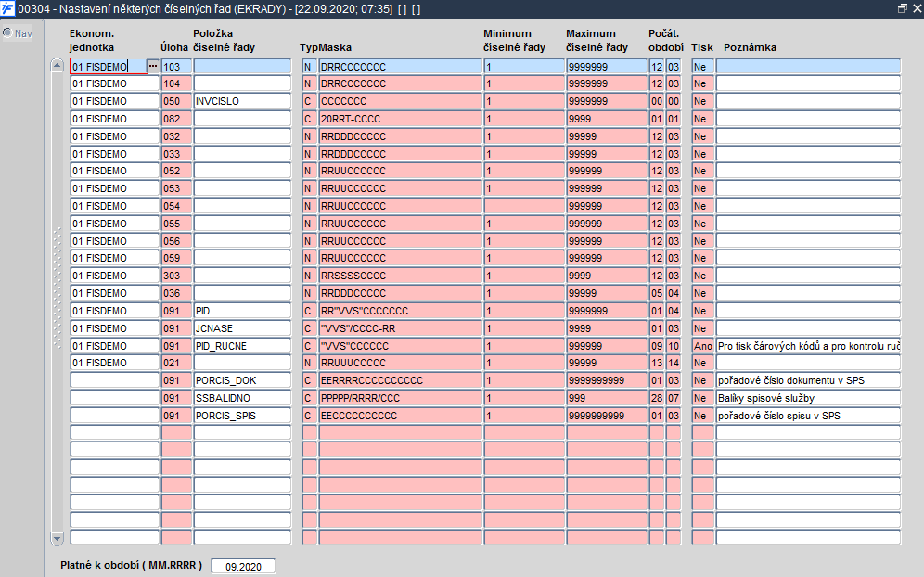
Task: Click mask "VVS"/CCCC-RR
Action: point(400,328)
